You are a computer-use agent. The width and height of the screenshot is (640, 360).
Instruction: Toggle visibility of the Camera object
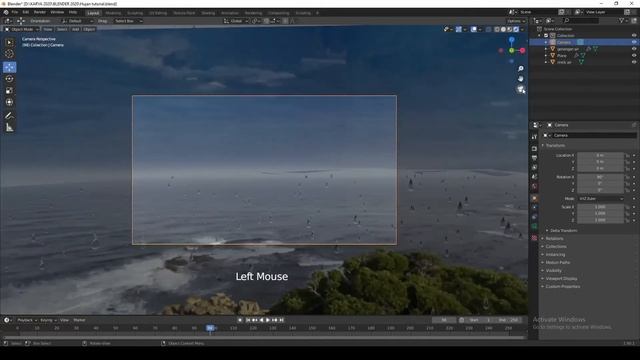(x=634, y=42)
